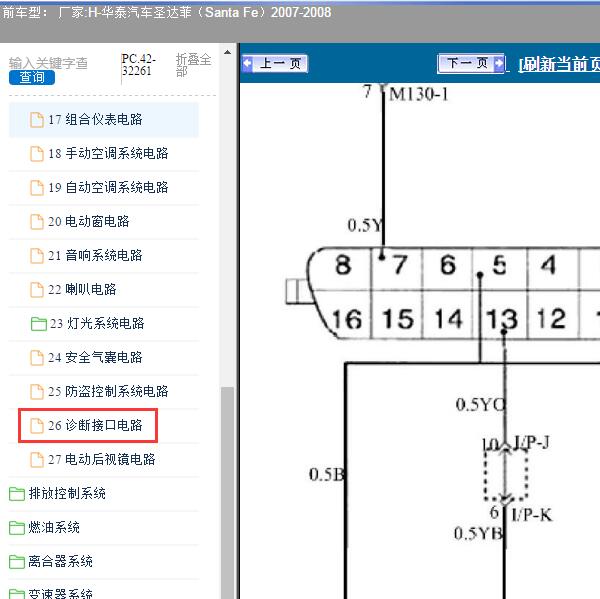Image resolution: width=600 pixels, height=599 pixels.
Task: Open 19 自动空调系统电路 entry
Action: [x=104, y=188]
